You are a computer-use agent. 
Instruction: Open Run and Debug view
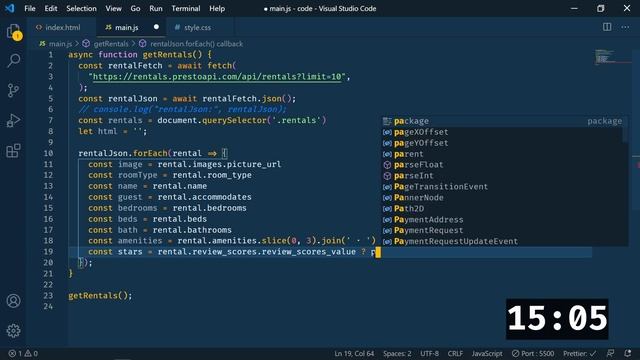tap(13, 120)
